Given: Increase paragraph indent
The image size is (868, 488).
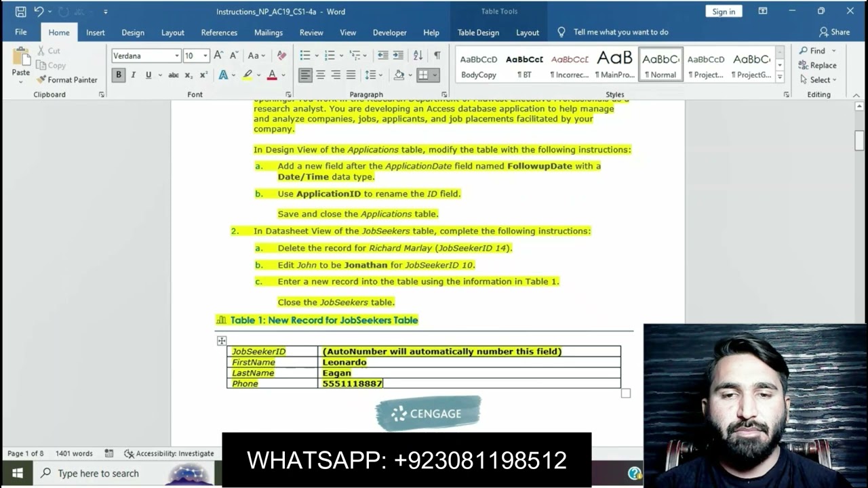Looking at the screenshot, I should click(399, 56).
